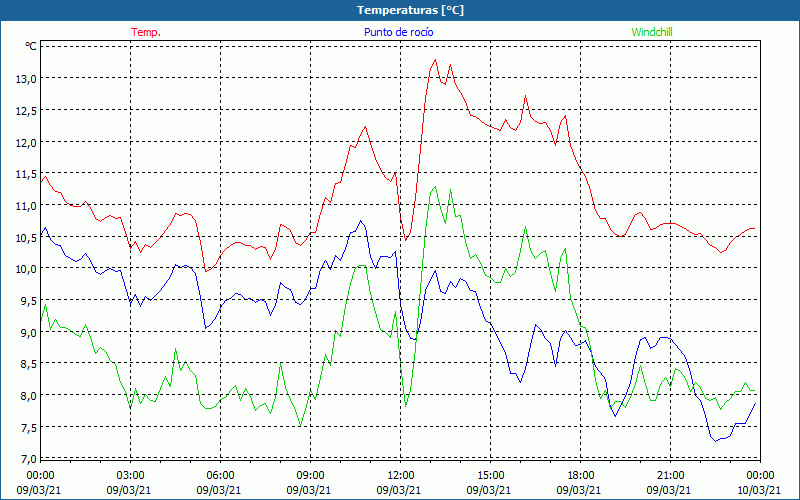Click the "7,0" y-axis value
Viewport: 800px width, 500px height.
(29, 459)
